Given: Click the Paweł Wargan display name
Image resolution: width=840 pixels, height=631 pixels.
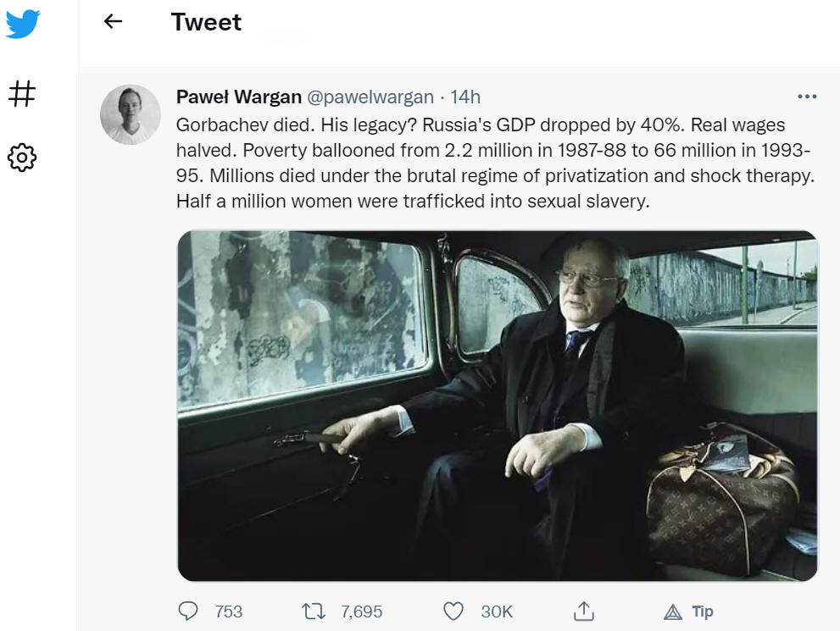Looking at the screenshot, I should tap(239, 97).
